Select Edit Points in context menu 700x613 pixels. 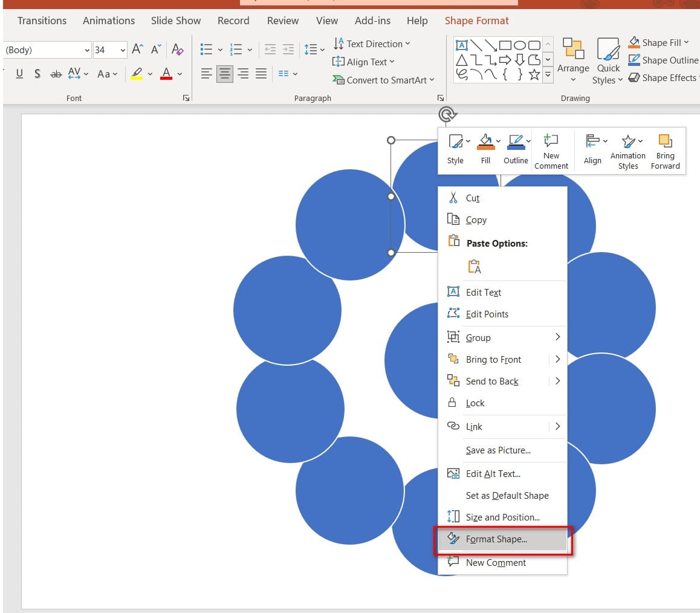(503, 314)
